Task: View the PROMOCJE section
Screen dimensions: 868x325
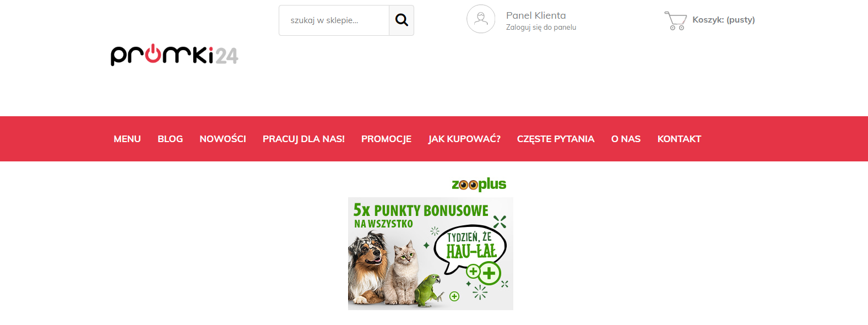Action: point(386,139)
